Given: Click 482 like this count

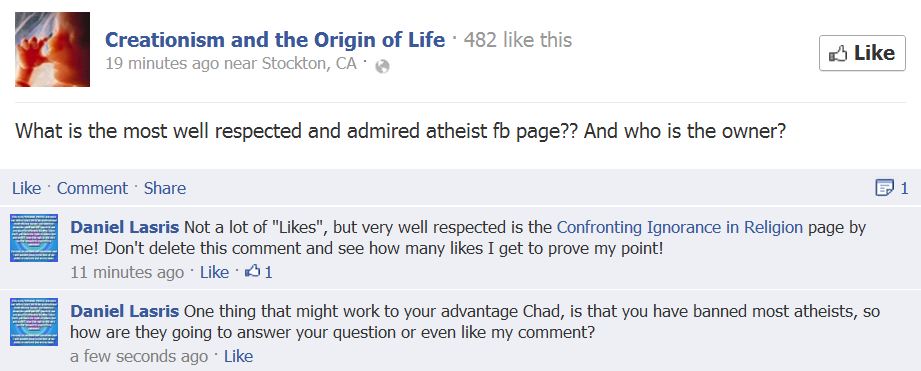Looking at the screenshot, I should point(517,40).
